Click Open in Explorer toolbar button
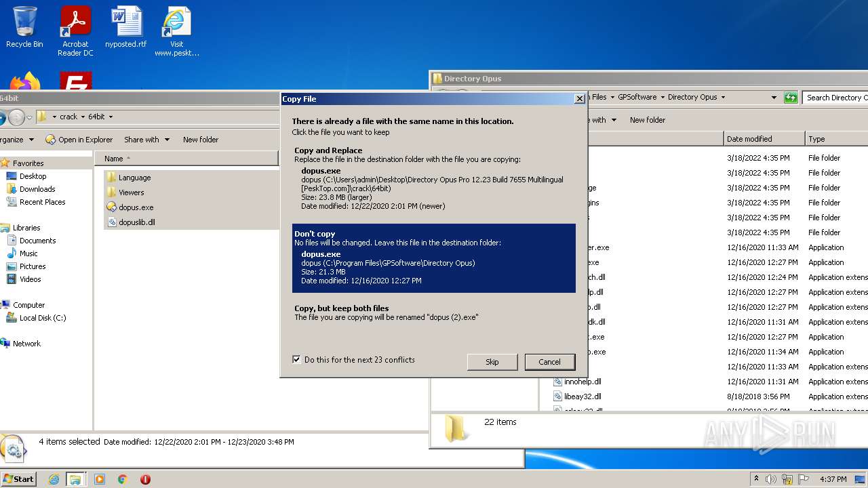The image size is (868, 488). click(x=79, y=140)
